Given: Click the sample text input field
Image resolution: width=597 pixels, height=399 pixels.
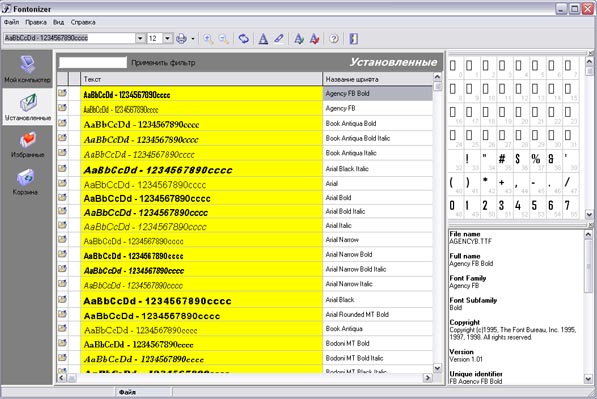Looking at the screenshot, I should (69, 38).
